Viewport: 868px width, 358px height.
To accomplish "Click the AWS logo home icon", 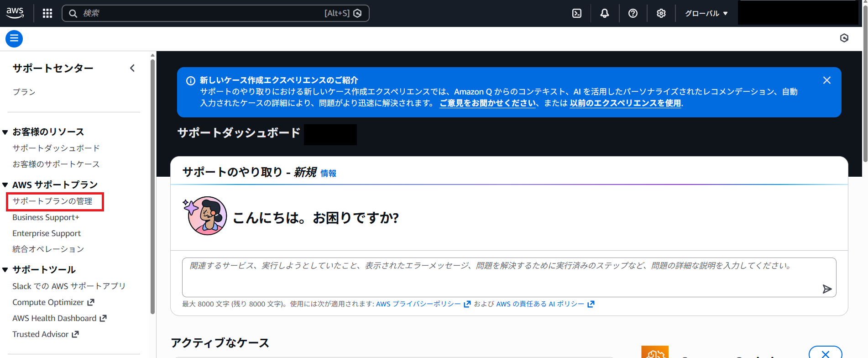I will pyautogui.click(x=15, y=13).
